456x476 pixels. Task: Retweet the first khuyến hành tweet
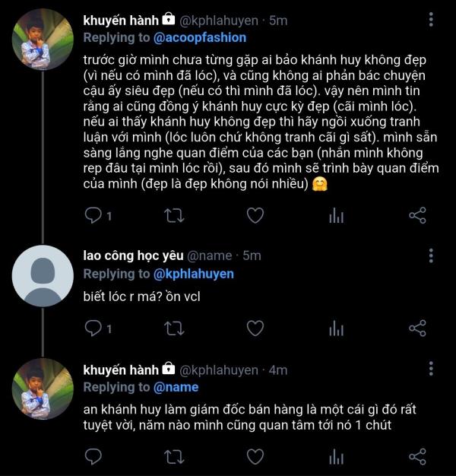pos(174,216)
